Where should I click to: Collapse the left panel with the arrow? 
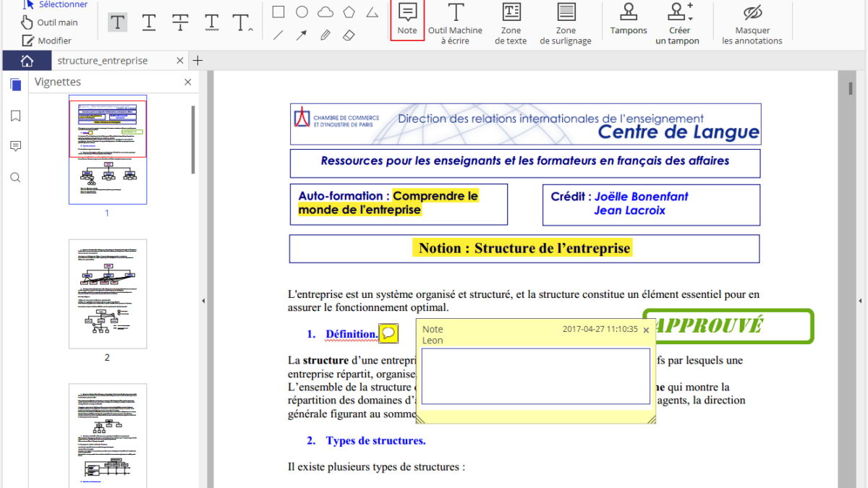(203, 300)
